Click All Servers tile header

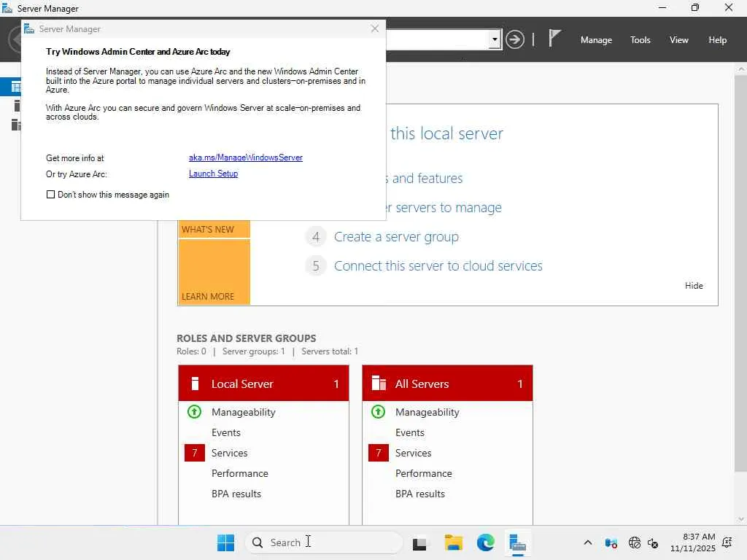point(447,384)
